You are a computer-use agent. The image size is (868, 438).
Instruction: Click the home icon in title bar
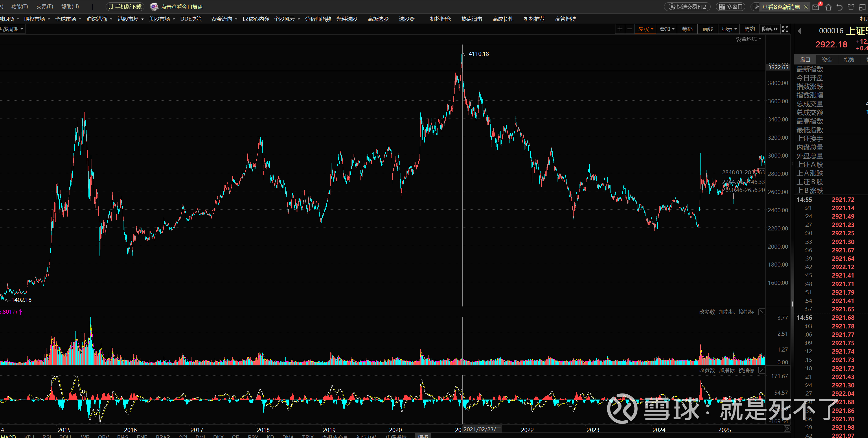[828, 7]
